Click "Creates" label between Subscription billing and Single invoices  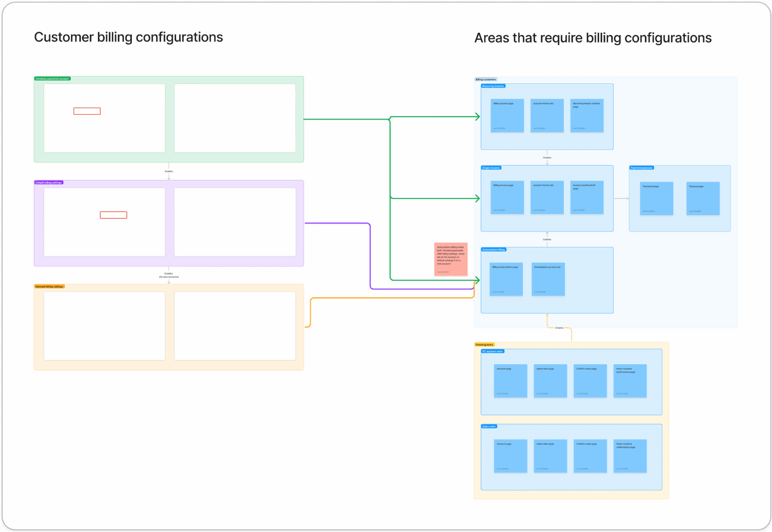coord(547,239)
